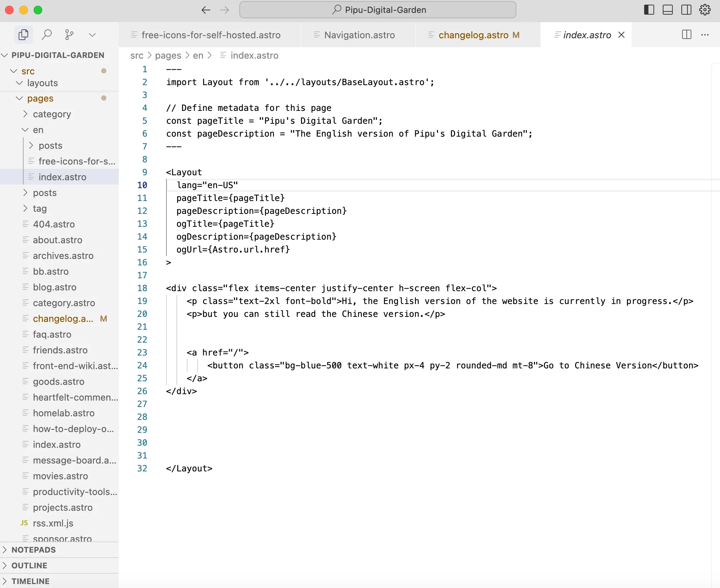Open how-to-deploy-o... file
This screenshot has width=720, height=588.
[x=59, y=429]
